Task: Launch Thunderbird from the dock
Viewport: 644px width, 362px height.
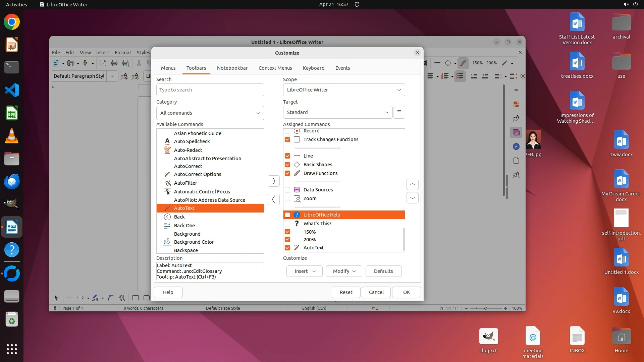Action: (12, 181)
